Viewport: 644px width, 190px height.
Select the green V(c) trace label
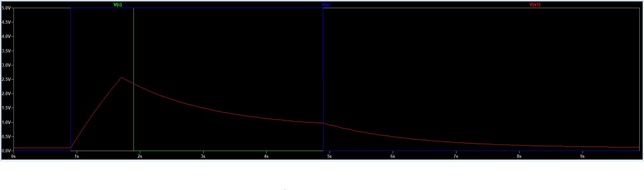point(118,5)
